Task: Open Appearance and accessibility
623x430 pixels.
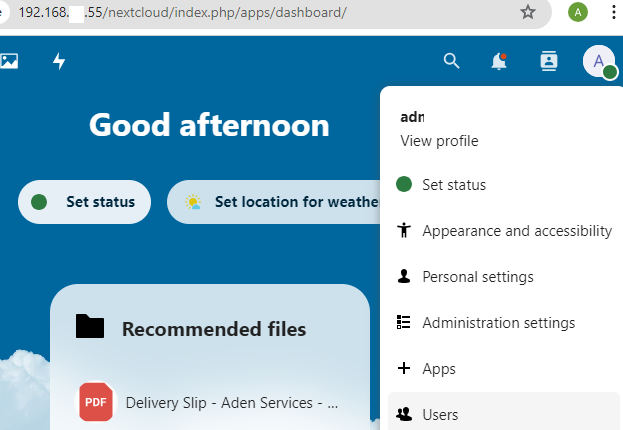Action: click(503, 230)
